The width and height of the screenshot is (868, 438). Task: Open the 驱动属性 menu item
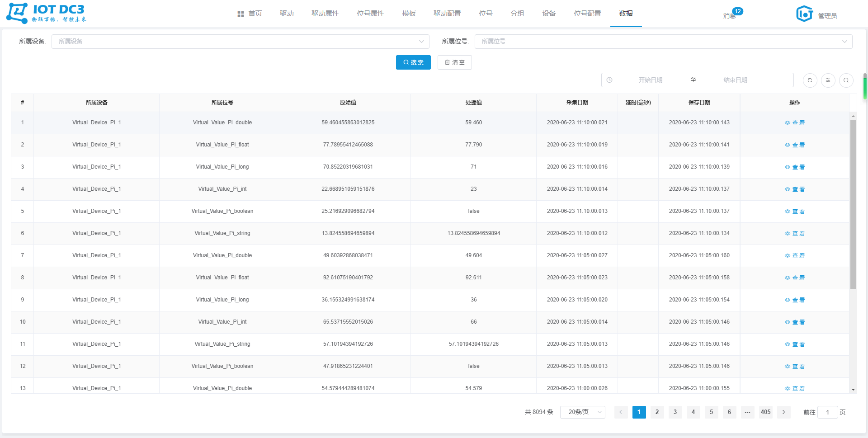tap(325, 14)
